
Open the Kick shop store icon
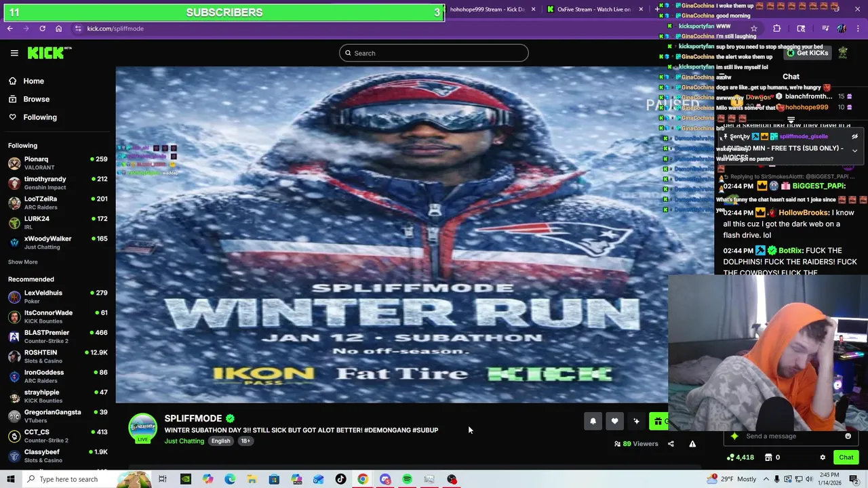[768, 457]
